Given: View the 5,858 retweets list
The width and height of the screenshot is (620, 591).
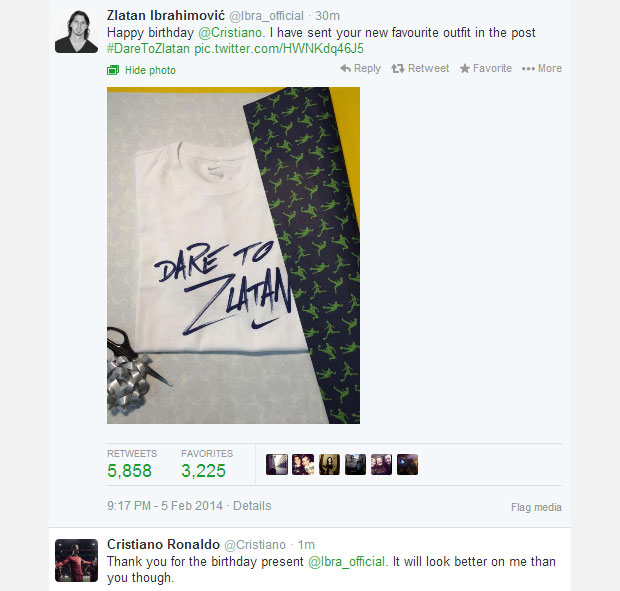Looking at the screenshot, I should 129,470.
